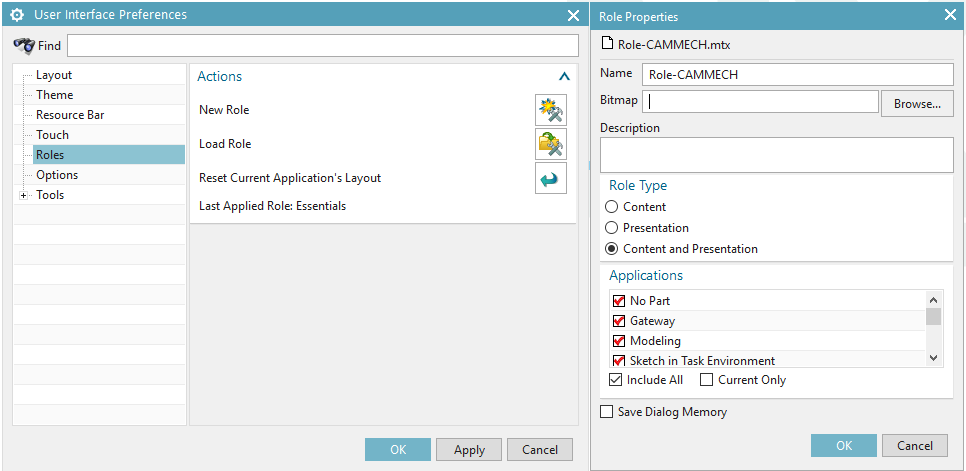Click the Load Role icon
966x471 pixels.
tap(551, 144)
